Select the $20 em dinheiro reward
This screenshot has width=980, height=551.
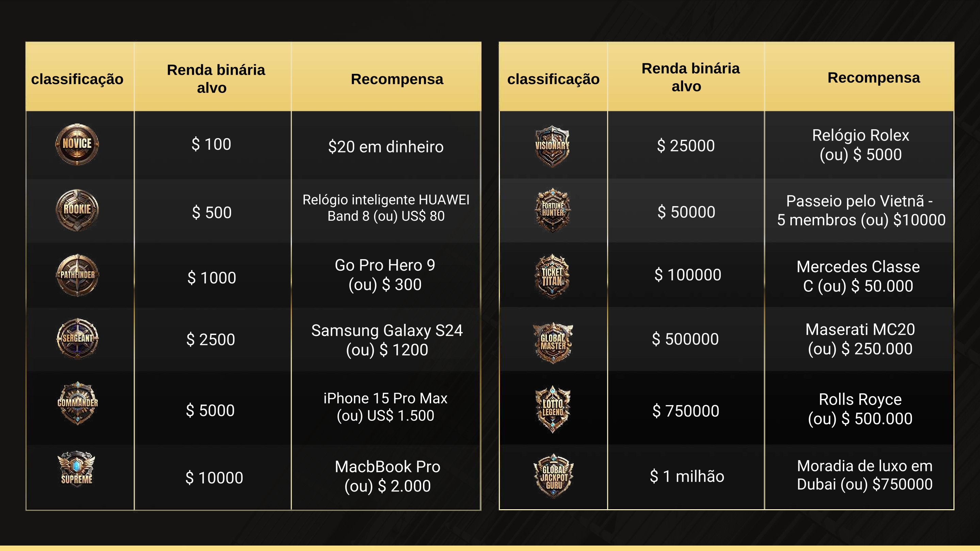tap(386, 147)
